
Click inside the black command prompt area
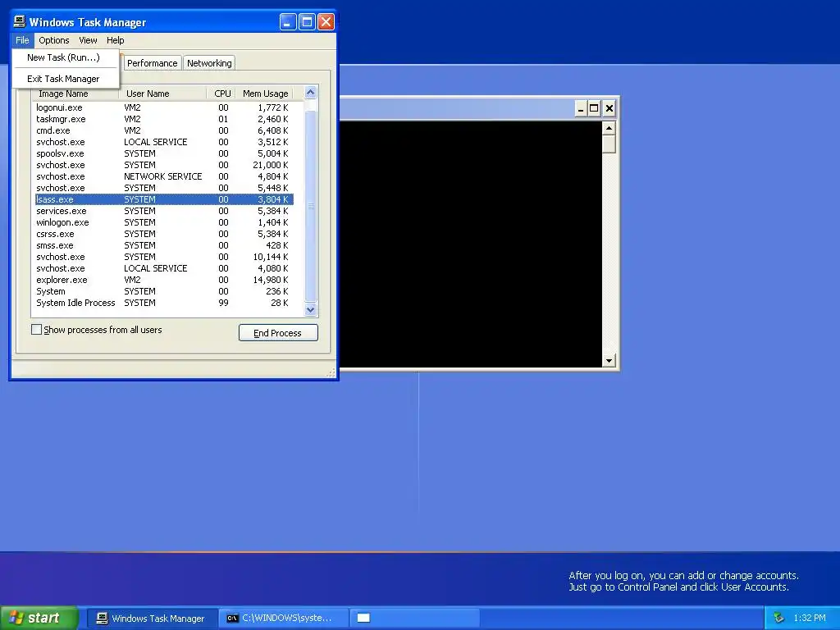click(471, 244)
